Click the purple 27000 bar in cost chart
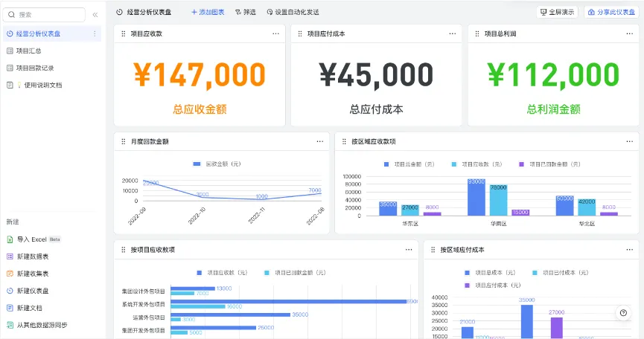Viewport: 644px width, 339px height. tap(556, 328)
